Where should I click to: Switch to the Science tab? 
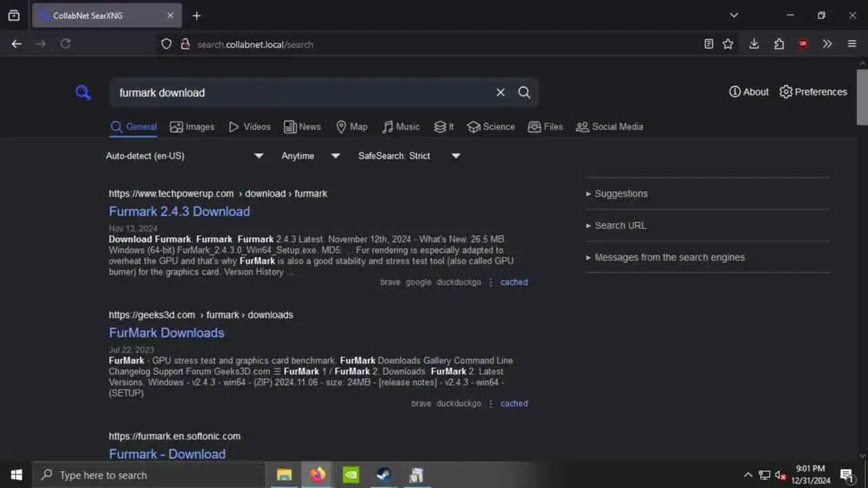[x=491, y=127]
